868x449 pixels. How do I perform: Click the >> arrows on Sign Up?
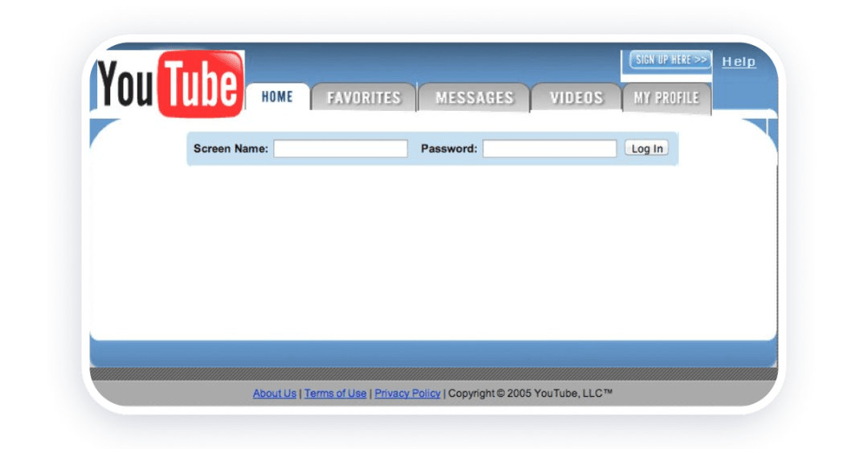click(700, 60)
